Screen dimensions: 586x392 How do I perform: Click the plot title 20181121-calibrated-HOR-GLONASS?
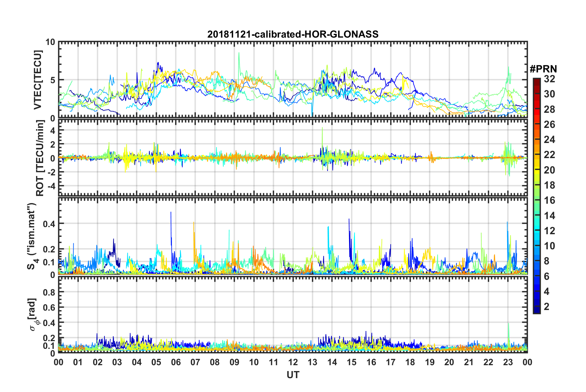pos(293,34)
